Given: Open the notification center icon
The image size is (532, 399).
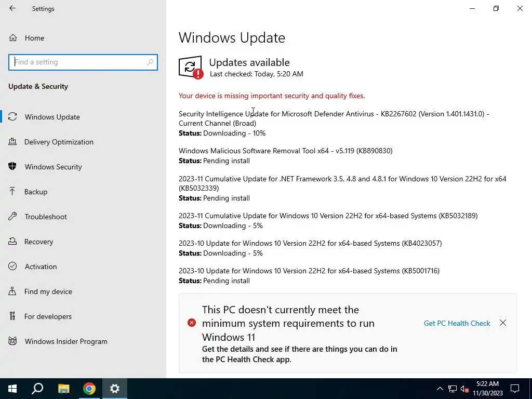Looking at the screenshot, I should (515, 389).
